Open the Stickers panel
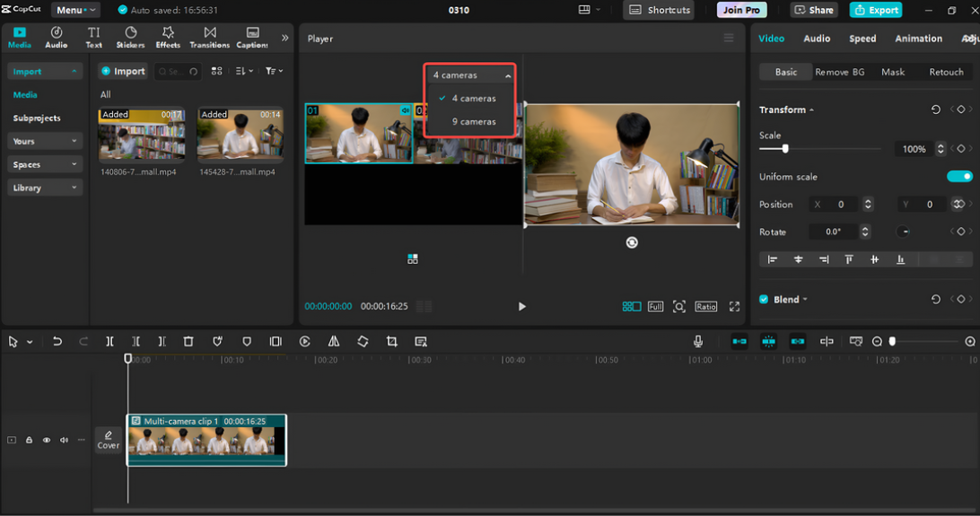This screenshot has height=516, width=980. point(130,37)
